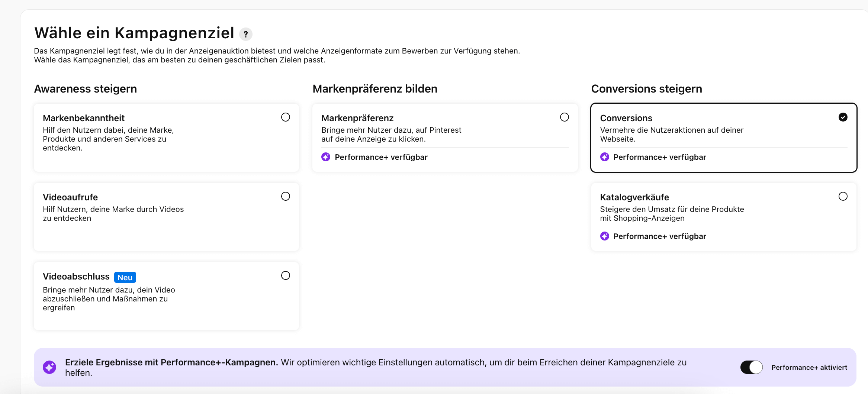868x394 pixels.
Task: Click 'Wähle ein Kampagnenziel' page heading
Action: (134, 33)
